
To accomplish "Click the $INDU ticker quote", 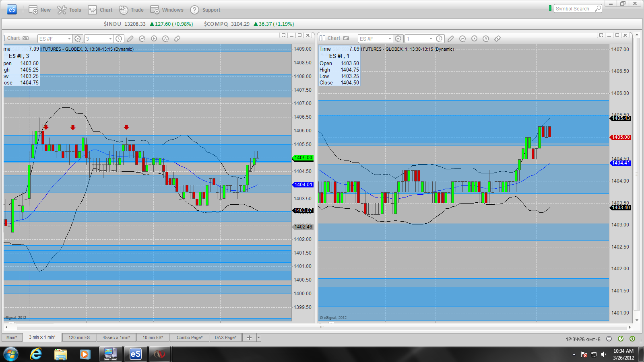I will pos(149,24).
